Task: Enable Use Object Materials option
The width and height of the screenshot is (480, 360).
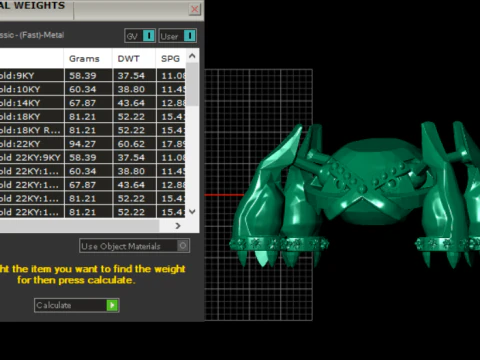Action: coord(135,246)
